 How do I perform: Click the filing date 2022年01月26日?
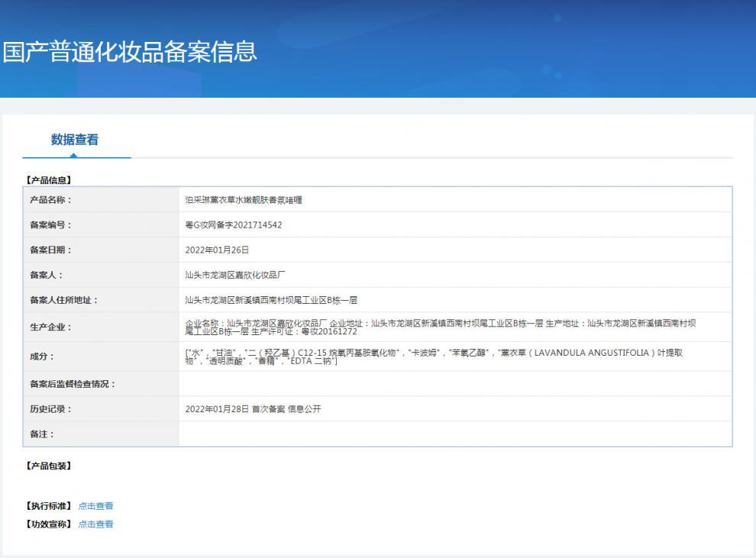coord(217,250)
